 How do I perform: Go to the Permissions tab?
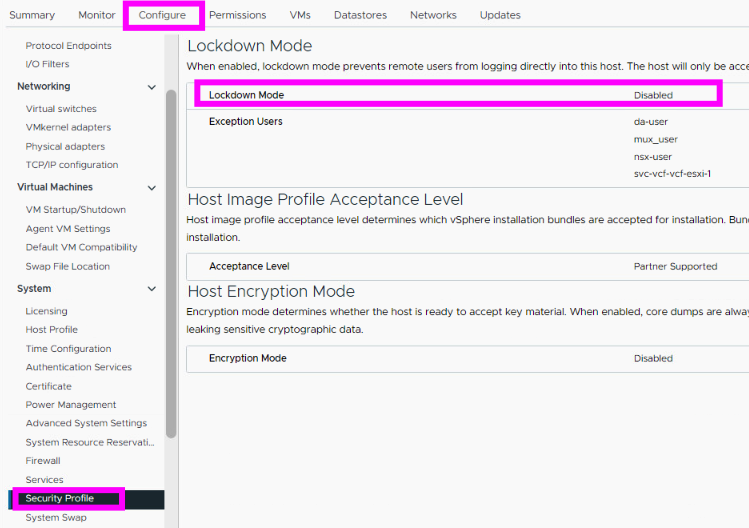237,15
